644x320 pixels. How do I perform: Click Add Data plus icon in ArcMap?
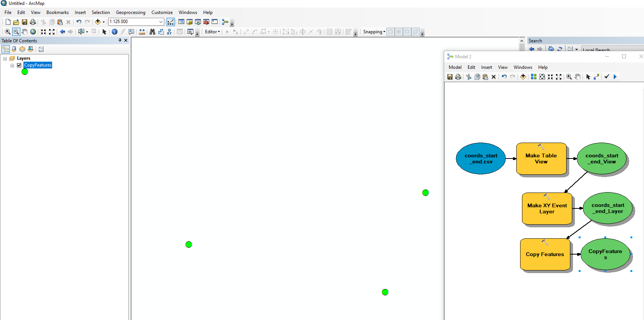[x=98, y=22]
